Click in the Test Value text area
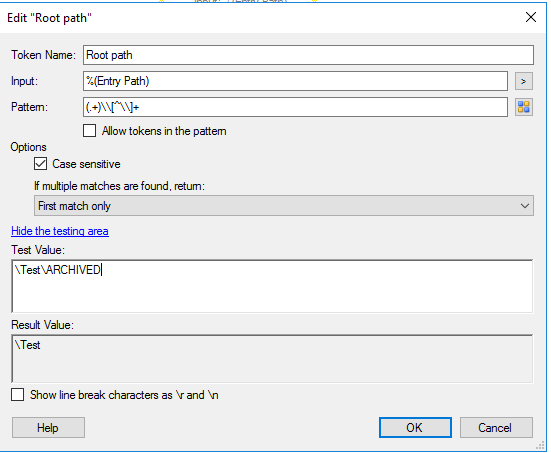This screenshot has height=453, width=551. coord(272,286)
